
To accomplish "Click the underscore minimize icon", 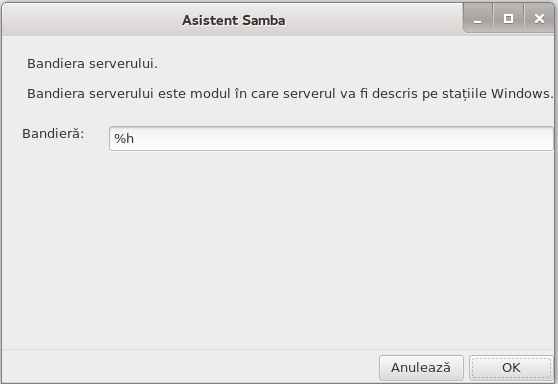I will 478,22.
